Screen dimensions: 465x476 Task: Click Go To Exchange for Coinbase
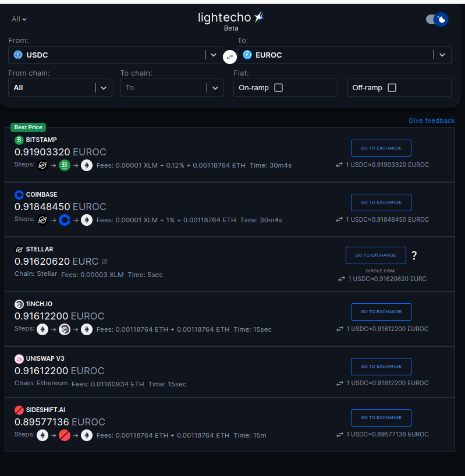pyautogui.click(x=381, y=202)
